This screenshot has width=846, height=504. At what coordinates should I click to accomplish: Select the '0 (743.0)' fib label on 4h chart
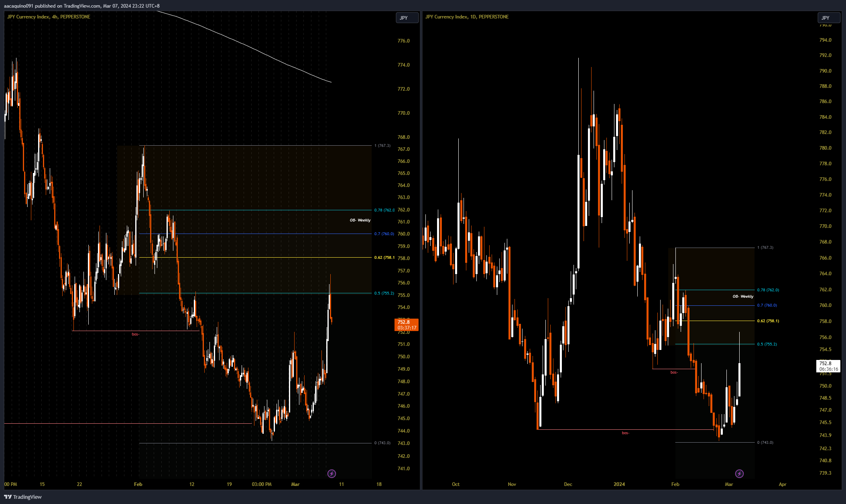click(382, 443)
